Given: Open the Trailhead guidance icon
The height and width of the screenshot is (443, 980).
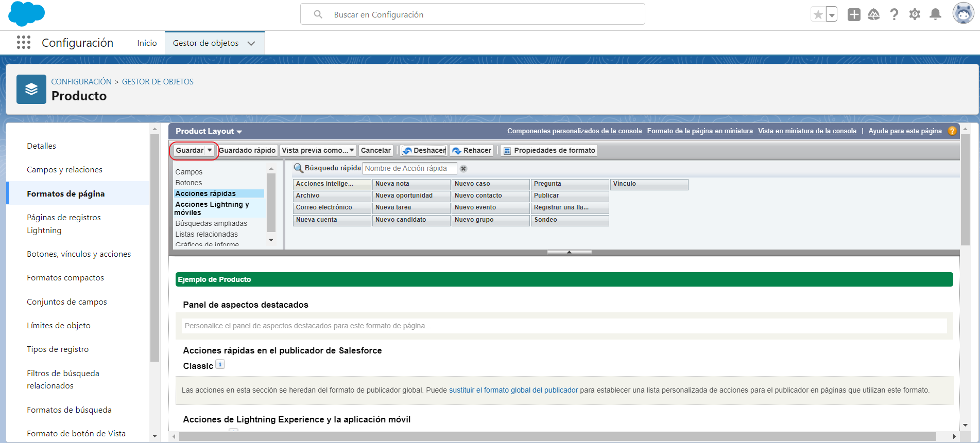Looking at the screenshot, I should point(874,14).
